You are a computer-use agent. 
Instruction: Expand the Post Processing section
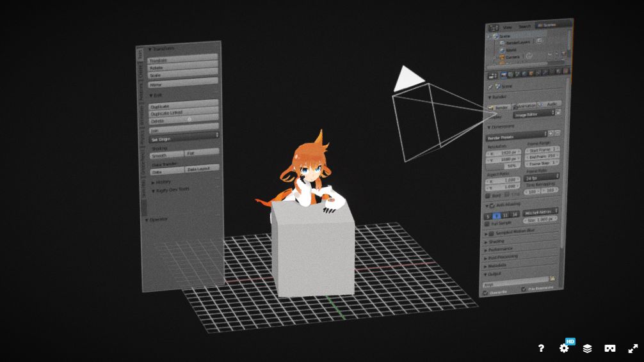coord(501,257)
